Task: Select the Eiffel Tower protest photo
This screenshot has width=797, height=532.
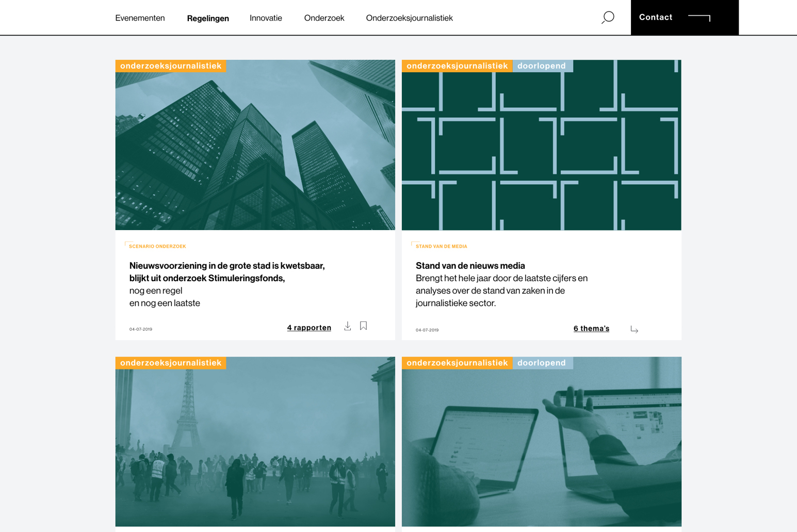Action: click(255, 446)
